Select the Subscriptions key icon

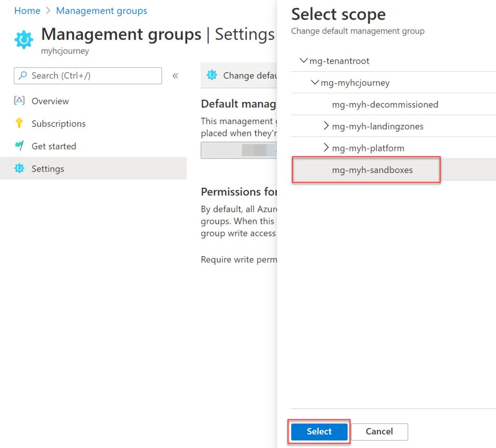click(x=20, y=123)
